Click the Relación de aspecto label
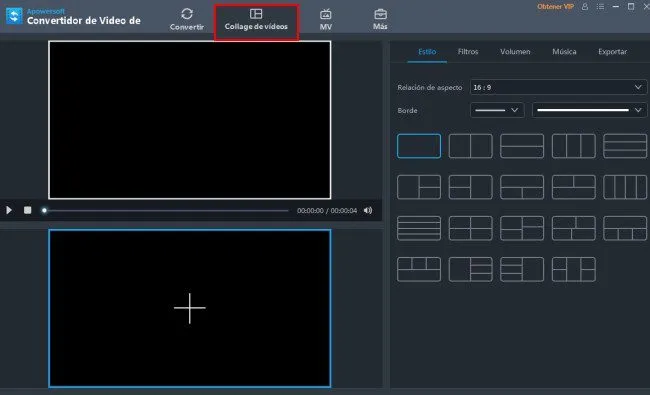Screen dimensions: 650x395 [429, 87]
